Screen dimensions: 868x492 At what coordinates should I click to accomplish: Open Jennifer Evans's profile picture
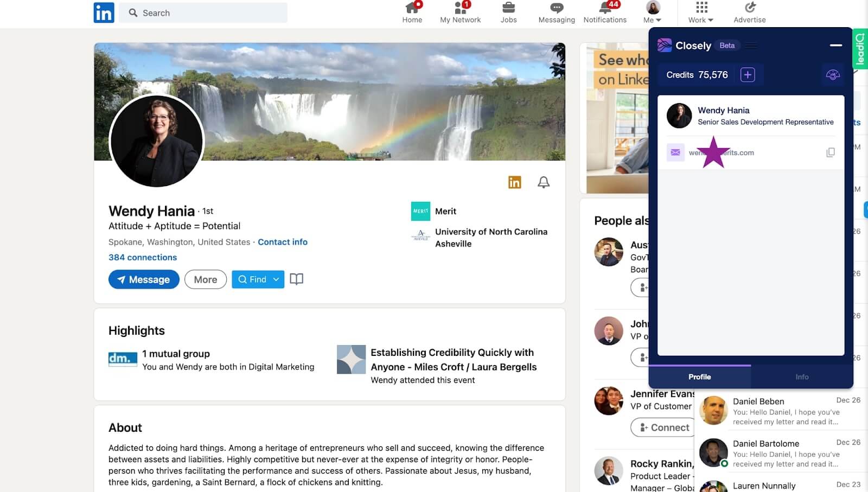pyautogui.click(x=609, y=400)
